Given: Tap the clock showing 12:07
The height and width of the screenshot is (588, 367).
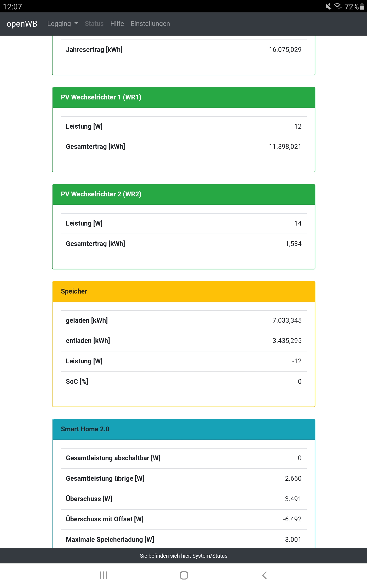Looking at the screenshot, I should tap(12, 7).
